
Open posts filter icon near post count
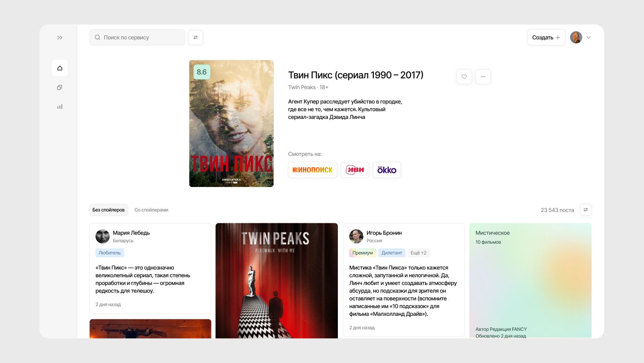[585, 210]
